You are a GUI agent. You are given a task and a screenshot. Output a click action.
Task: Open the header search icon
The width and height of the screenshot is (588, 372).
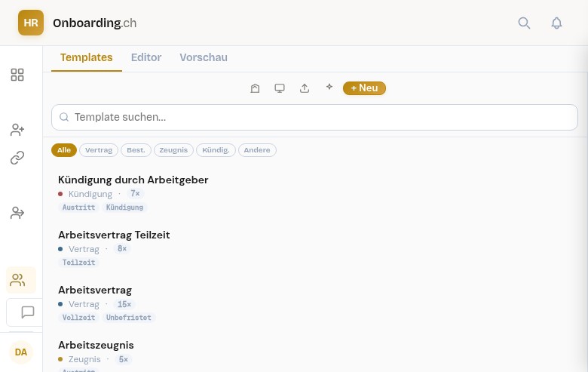(524, 23)
